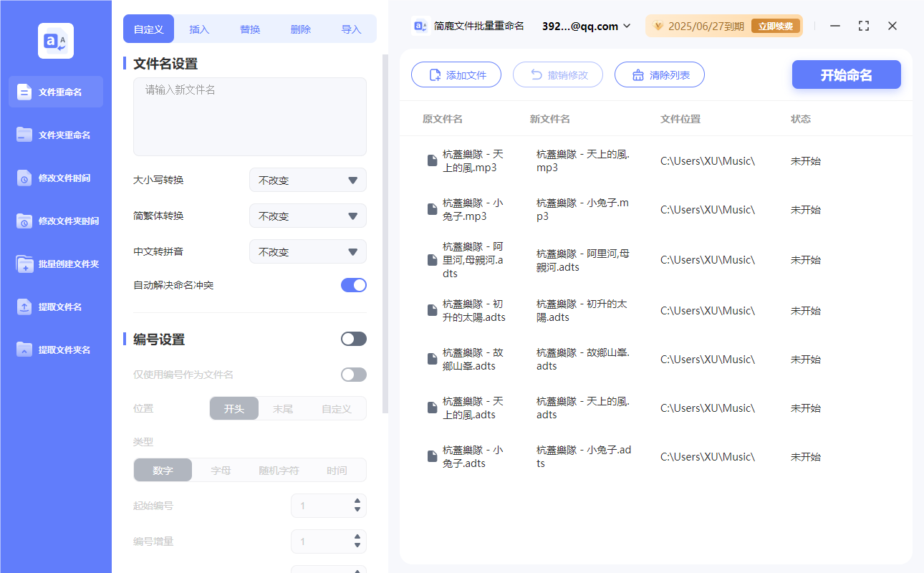Viewport: 924px width, 573px height.
Task: Expand the 中文转拼音 dropdown
Action: pyautogui.click(x=307, y=251)
